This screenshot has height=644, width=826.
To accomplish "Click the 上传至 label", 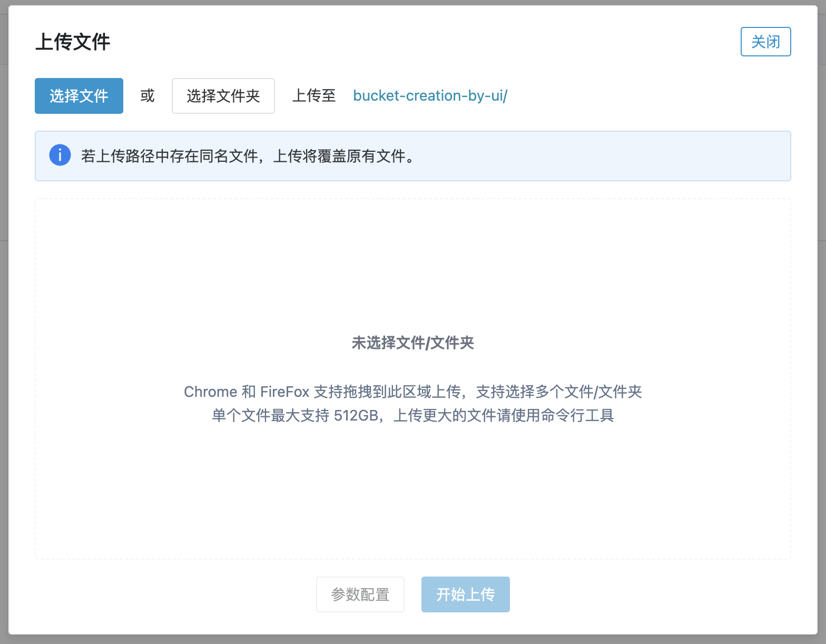I will click(314, 96).
